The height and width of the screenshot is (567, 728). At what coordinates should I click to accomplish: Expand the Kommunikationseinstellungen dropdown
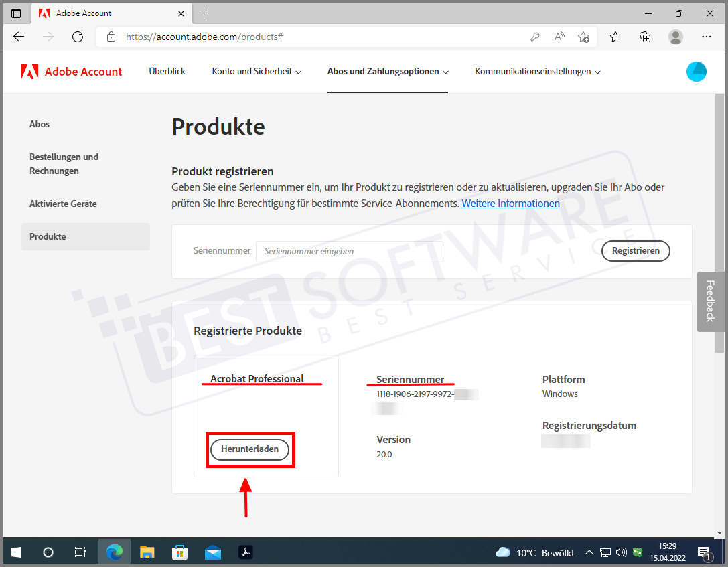536,72
